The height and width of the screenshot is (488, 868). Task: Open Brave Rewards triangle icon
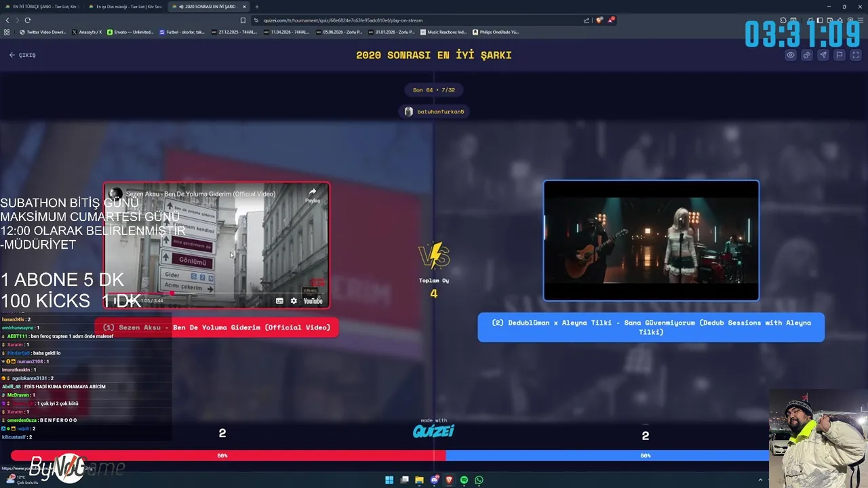(x=611, y=20)
